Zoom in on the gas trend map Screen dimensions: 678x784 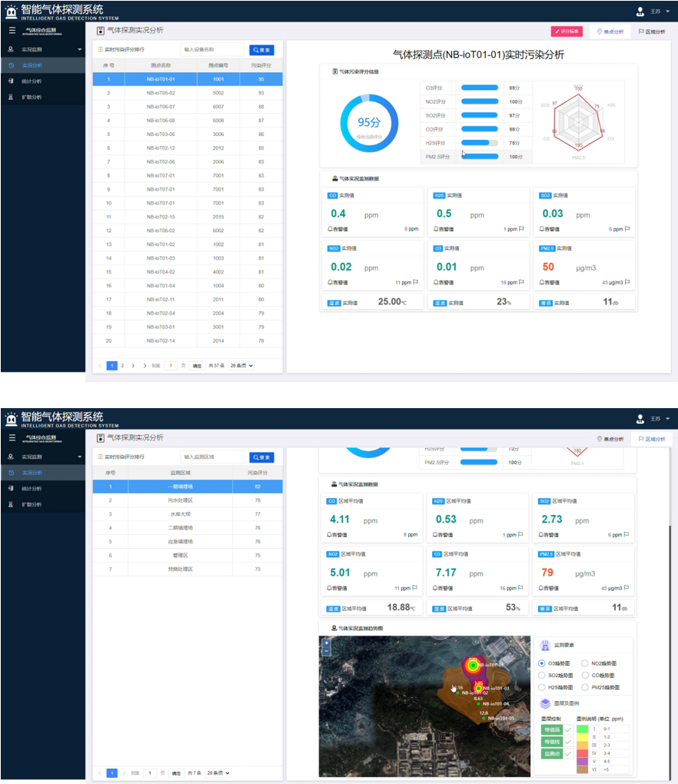pos(327,643)
